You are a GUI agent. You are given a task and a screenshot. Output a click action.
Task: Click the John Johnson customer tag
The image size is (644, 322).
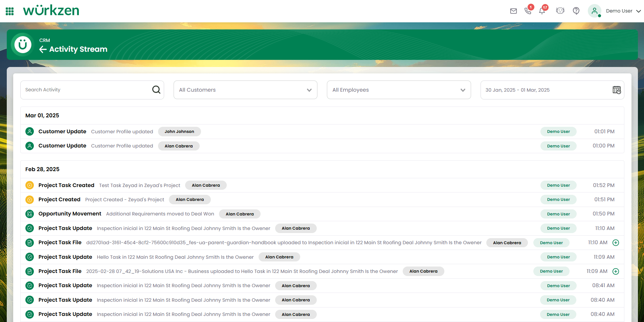tap(179, 132)
